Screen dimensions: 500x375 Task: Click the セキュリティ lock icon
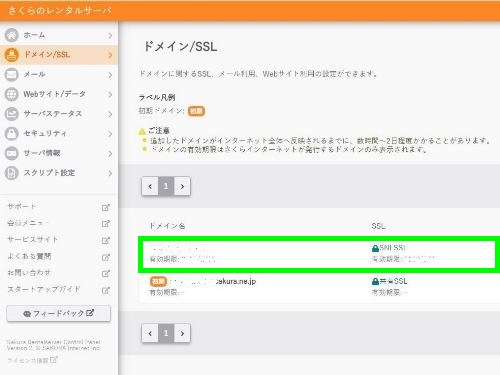pyautogui.click(x=12, y=133)
